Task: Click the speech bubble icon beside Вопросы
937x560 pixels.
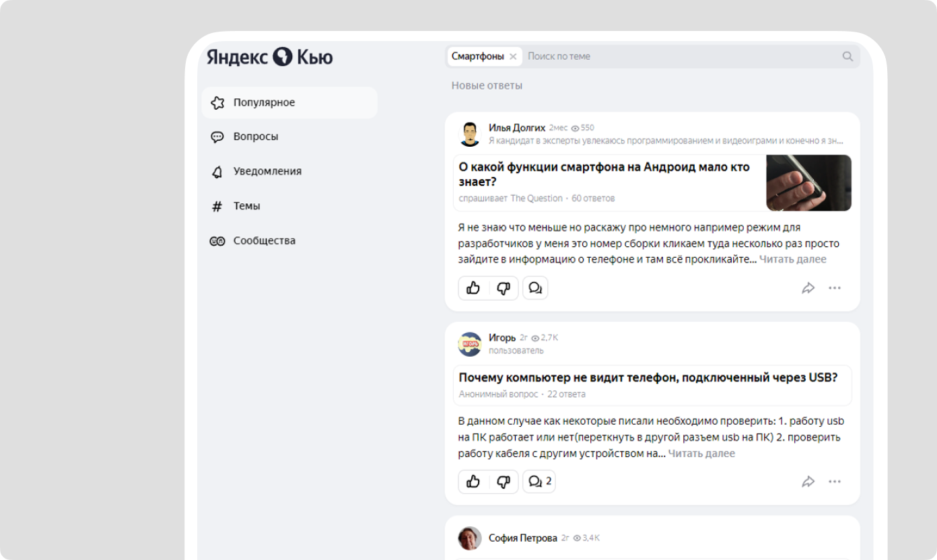Action: (x=217, y=137)
